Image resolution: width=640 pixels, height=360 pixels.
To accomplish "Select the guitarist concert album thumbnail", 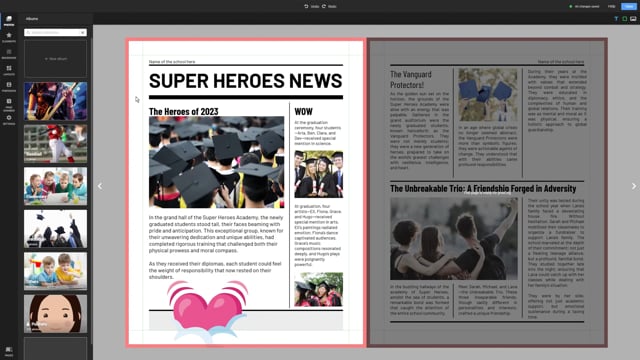I will point(56,101).
